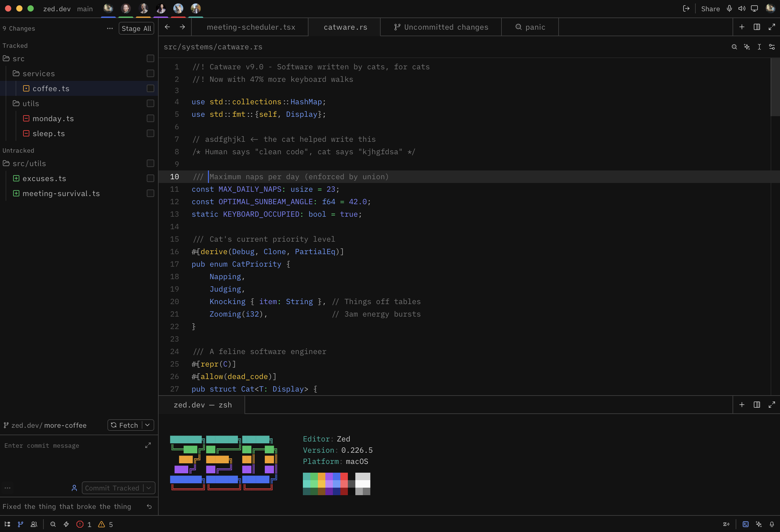Click the more-coffee branch label

(x=65, y=425)
